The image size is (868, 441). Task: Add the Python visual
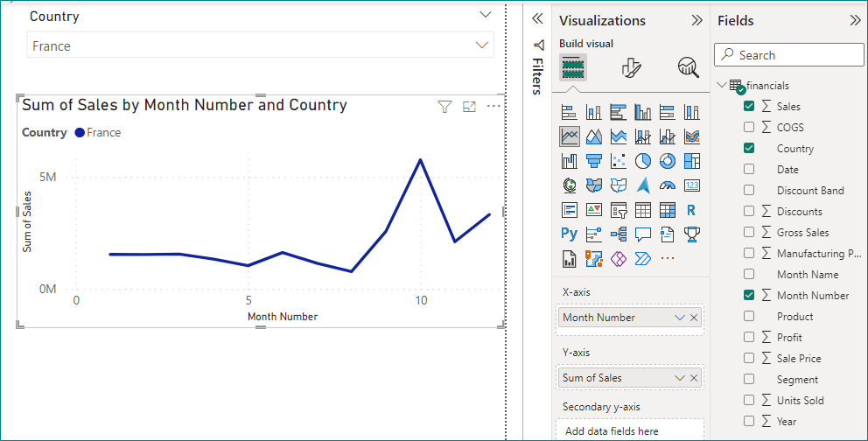pyautogui.click(x=569, y=234)
